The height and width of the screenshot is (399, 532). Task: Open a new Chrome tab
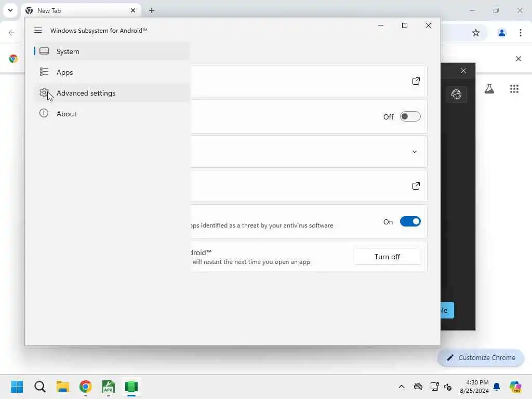(152, 10)
